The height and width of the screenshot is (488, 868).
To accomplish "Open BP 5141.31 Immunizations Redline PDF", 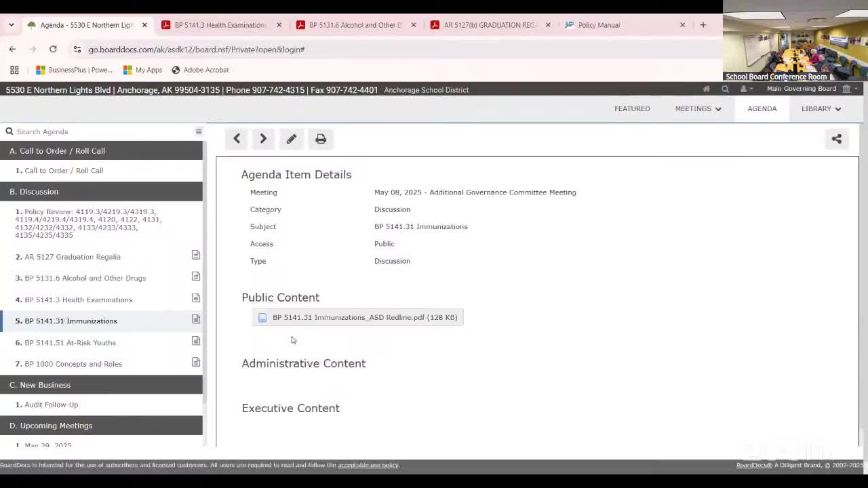I will [x=364, y=317].
